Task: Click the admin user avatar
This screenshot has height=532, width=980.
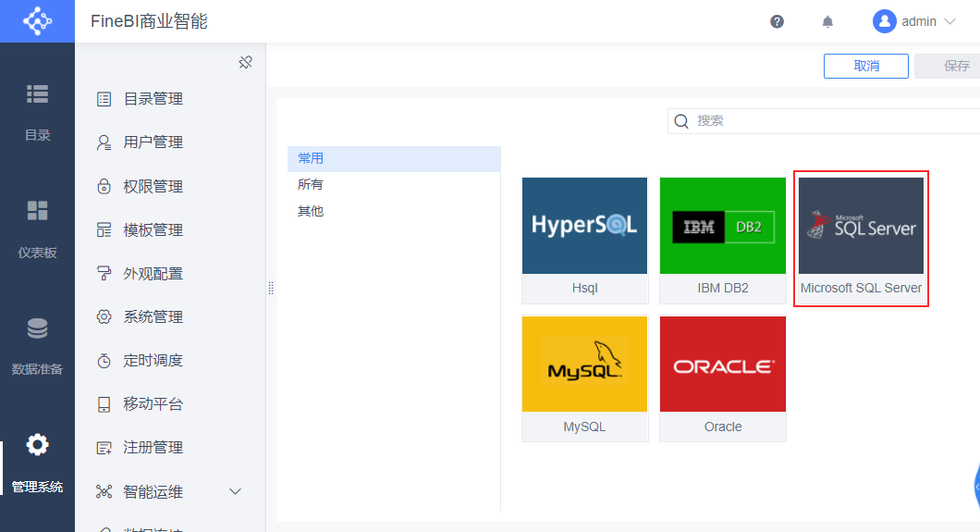Action: click(885, 21)
